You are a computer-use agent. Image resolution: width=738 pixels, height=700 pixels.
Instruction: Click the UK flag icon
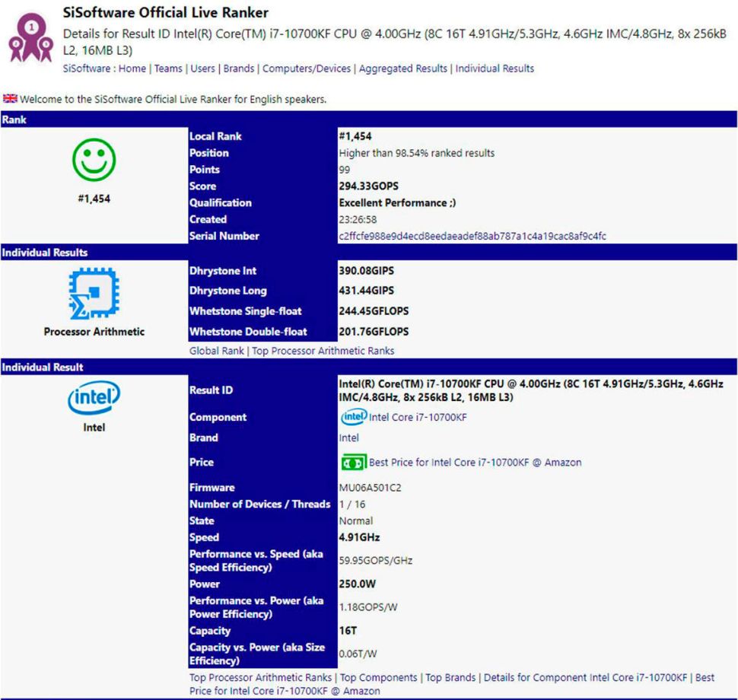point(10,99)
